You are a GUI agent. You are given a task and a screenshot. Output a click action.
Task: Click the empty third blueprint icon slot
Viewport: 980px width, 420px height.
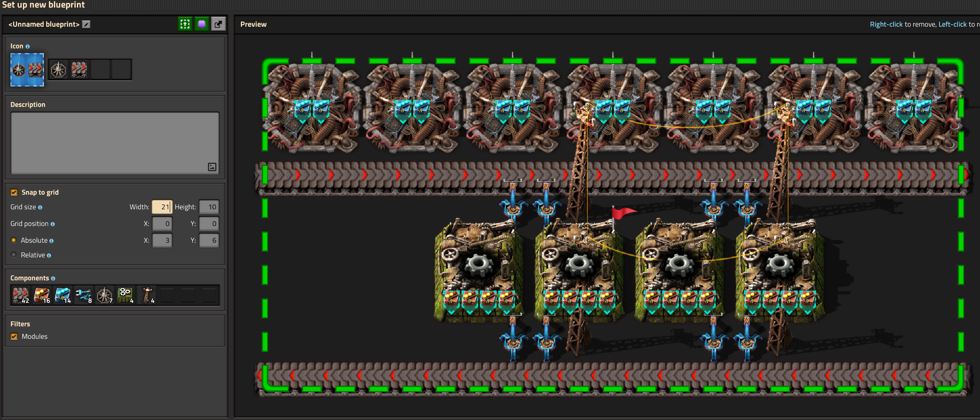(100, 69)
